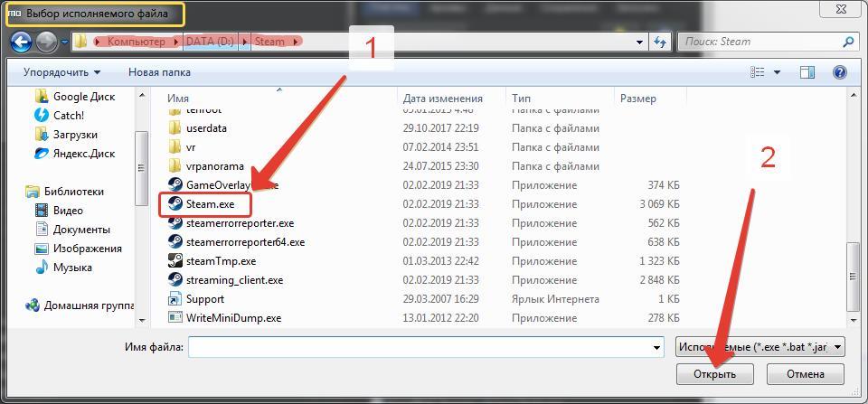Viewport: 868px width, 404px height.
Task: Go back with the Back arrow
Action: pyautogui.click(x=22, y=42)
